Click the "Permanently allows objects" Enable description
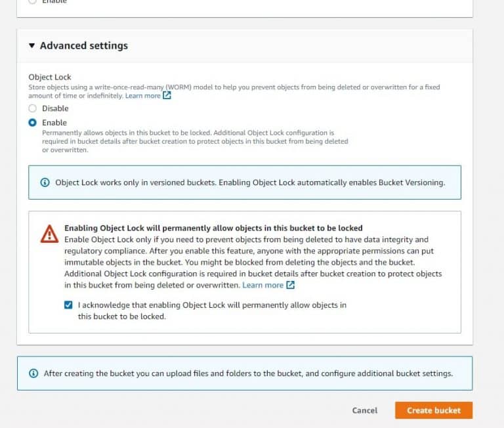The height and width of the screenshot is (428, 504). 188,133
